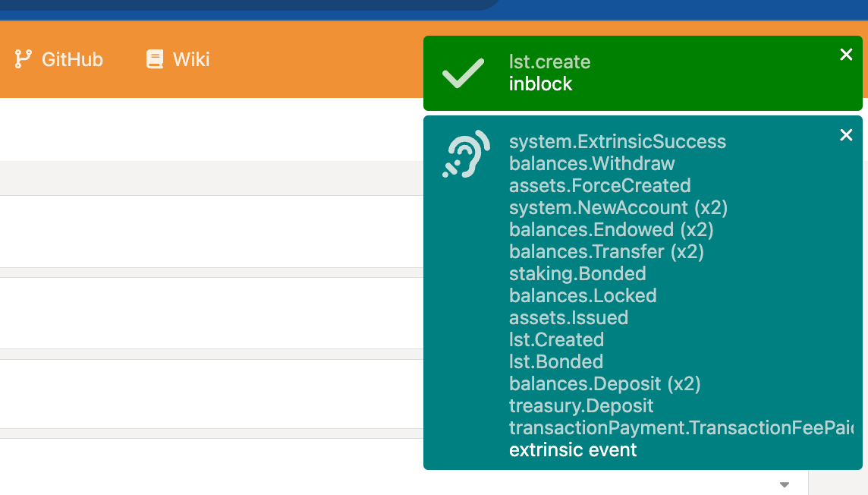Click the "extrinsic event" status label
The height and width of the screenshot is (495, 868).
point(573,450)
